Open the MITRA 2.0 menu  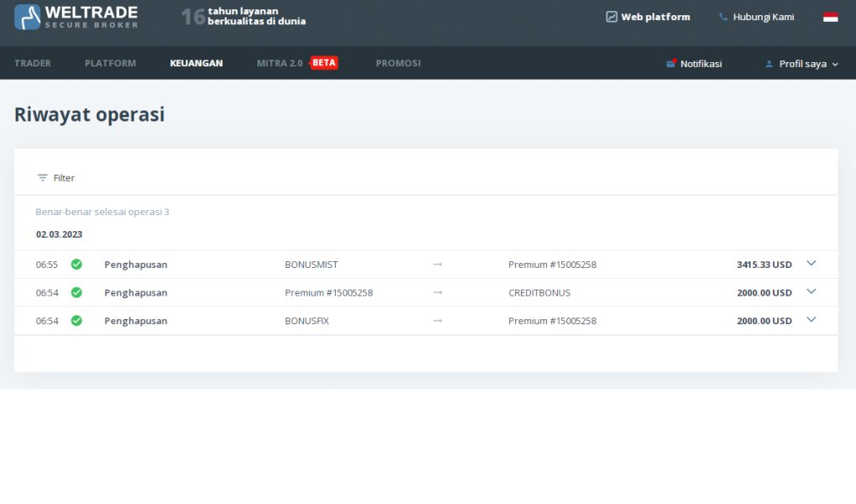click(280, 63)
